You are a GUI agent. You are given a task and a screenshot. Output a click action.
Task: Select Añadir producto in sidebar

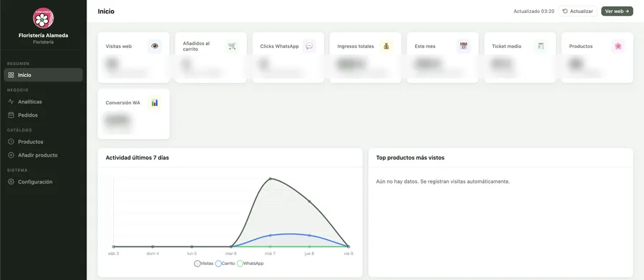tap(43, 156)
